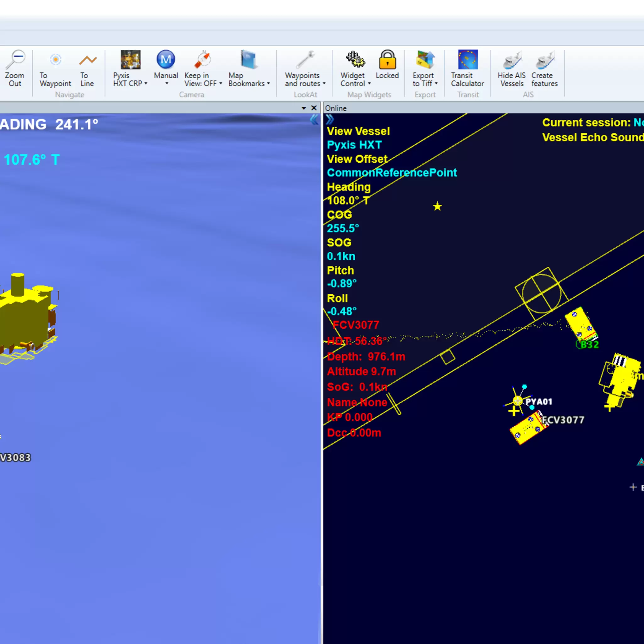Click the circle crosshair target on the route
The image size is (644, 644).
coord(542,294)
